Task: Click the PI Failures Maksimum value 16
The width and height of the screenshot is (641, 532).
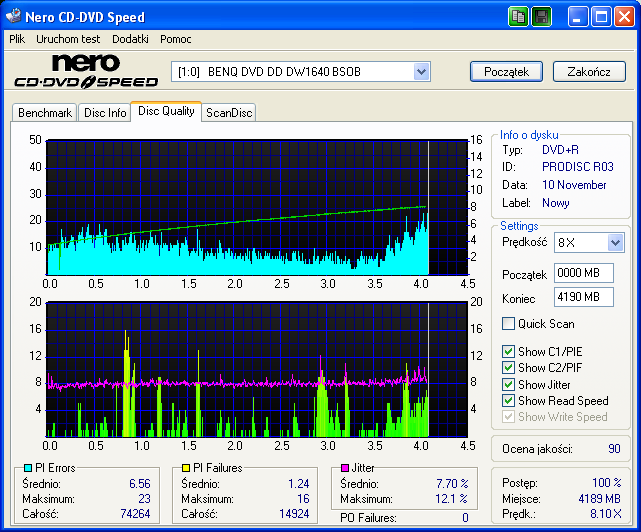Action: (x=303, y=498)
